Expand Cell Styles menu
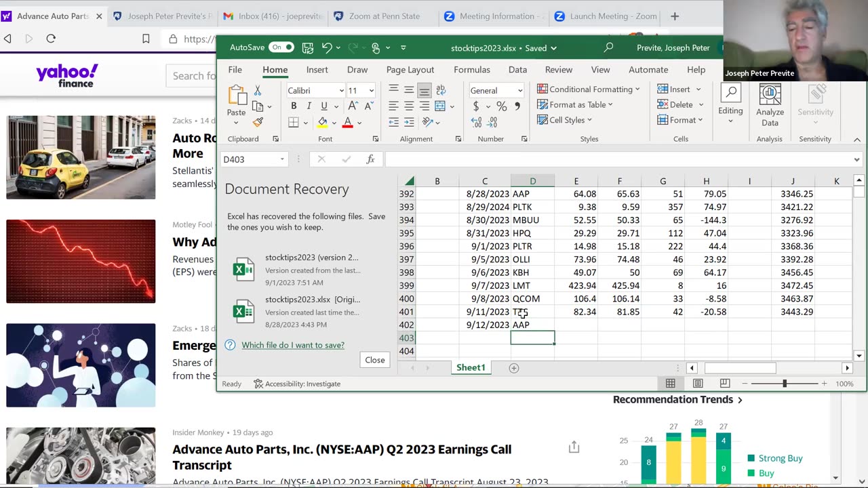 coord(564,120)
